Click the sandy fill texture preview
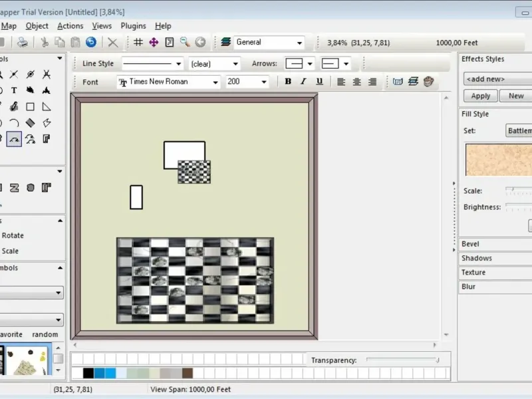Viewport: 532px width, 399px height. (x=499, y=160)
